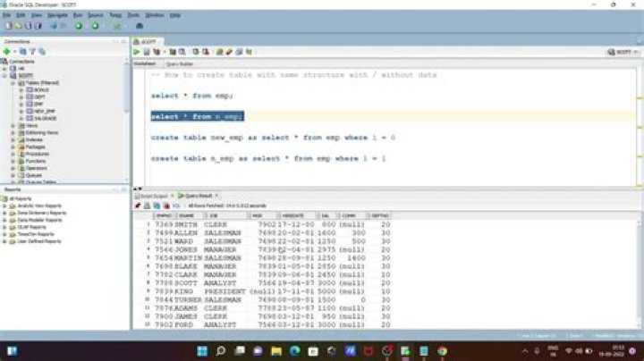
Task: Click the SAL column header in results
Action: coord(326,215)
